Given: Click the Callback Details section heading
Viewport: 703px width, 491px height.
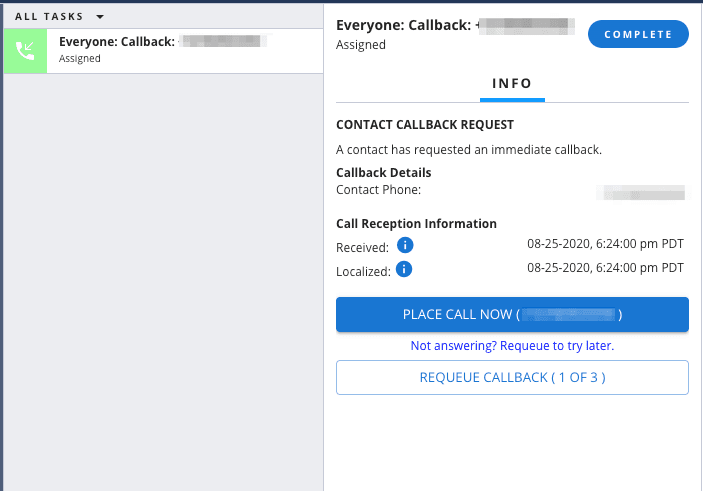Looking at the screenshot, I should point(384,173).
